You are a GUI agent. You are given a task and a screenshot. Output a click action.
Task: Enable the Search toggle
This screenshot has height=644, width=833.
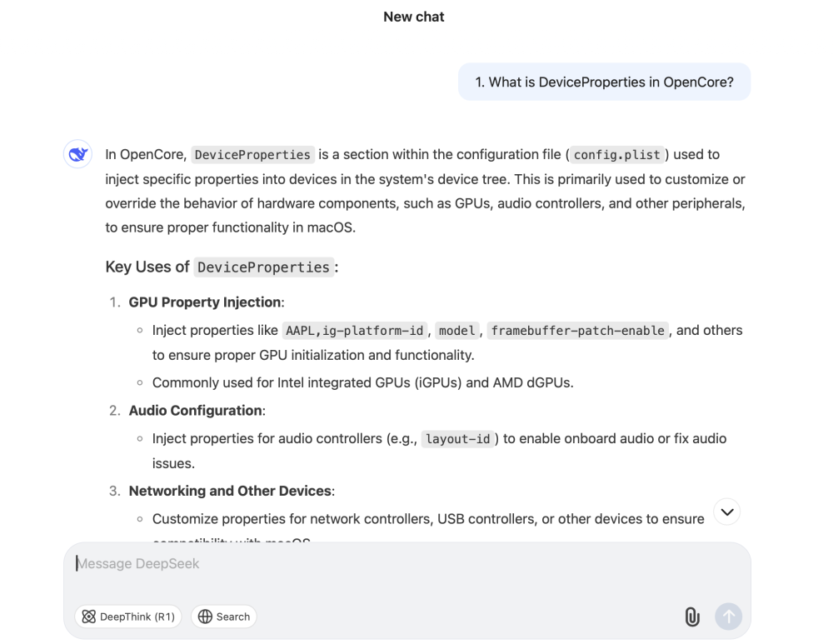(223, 617)
